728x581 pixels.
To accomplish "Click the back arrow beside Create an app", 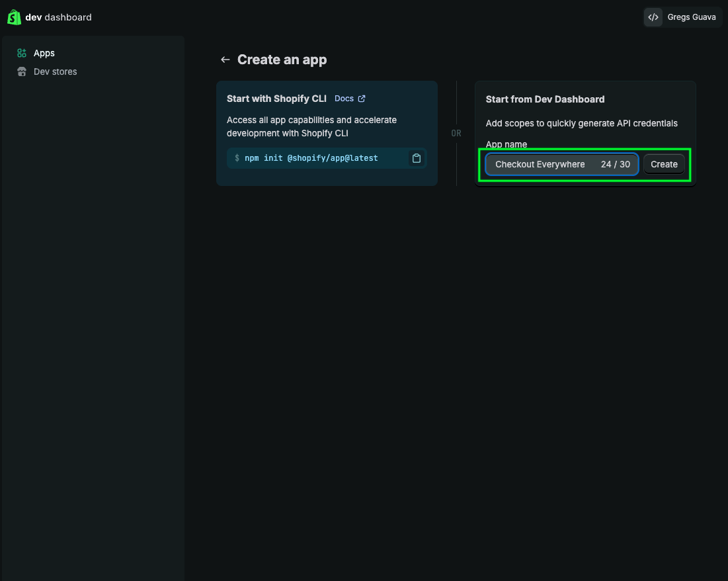I will click(x=225, y=60).
